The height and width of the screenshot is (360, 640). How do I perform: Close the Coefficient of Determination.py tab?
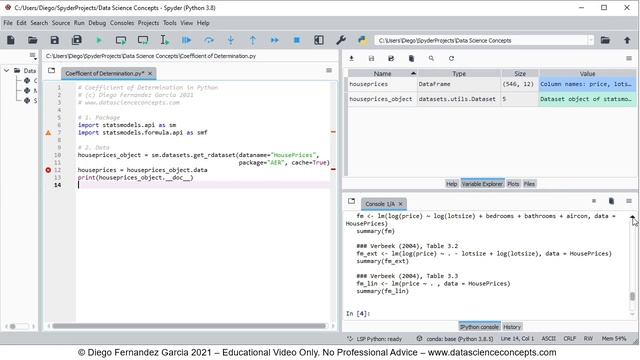pyautogui.click(x=150, y=73)
